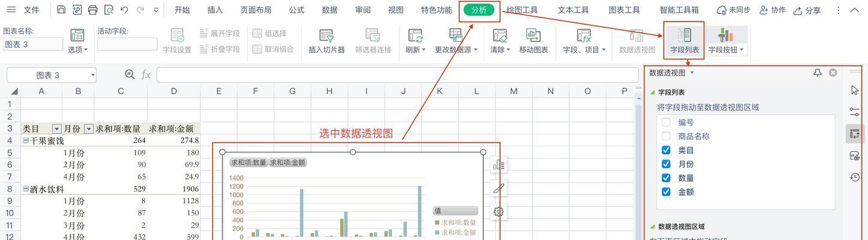Open the 数据透视图 panel title dropdown
Viewport: 868px width, 240px height.
point(692,73)
